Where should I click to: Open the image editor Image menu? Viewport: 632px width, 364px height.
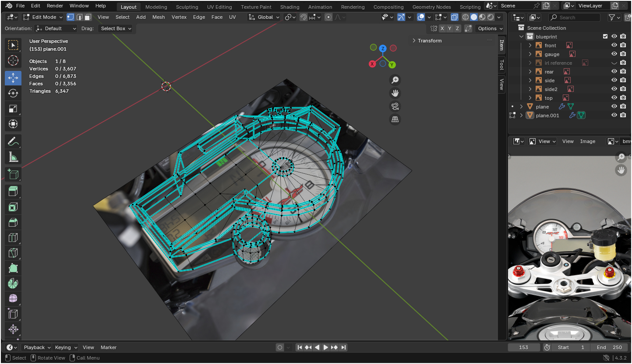(588, 141)
